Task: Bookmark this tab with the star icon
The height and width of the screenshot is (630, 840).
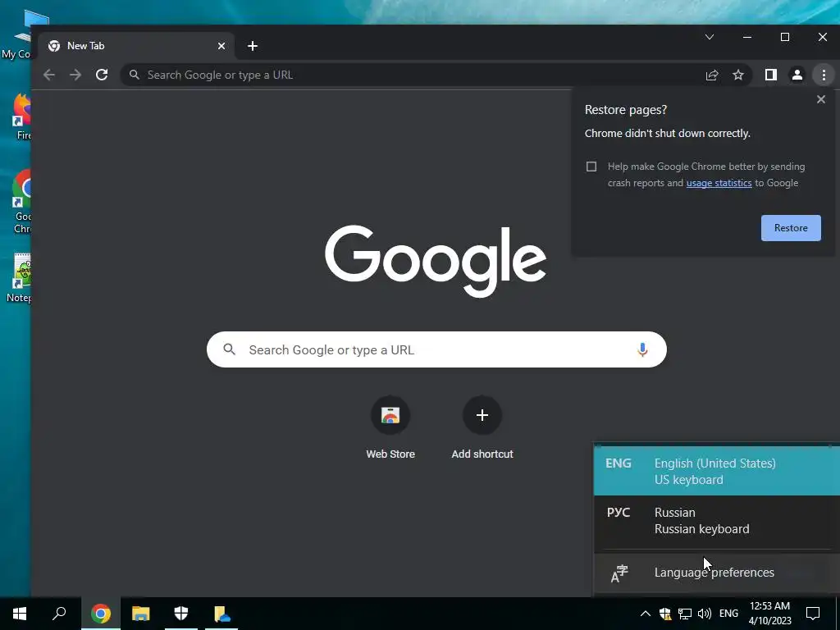Action: point(738,75)
